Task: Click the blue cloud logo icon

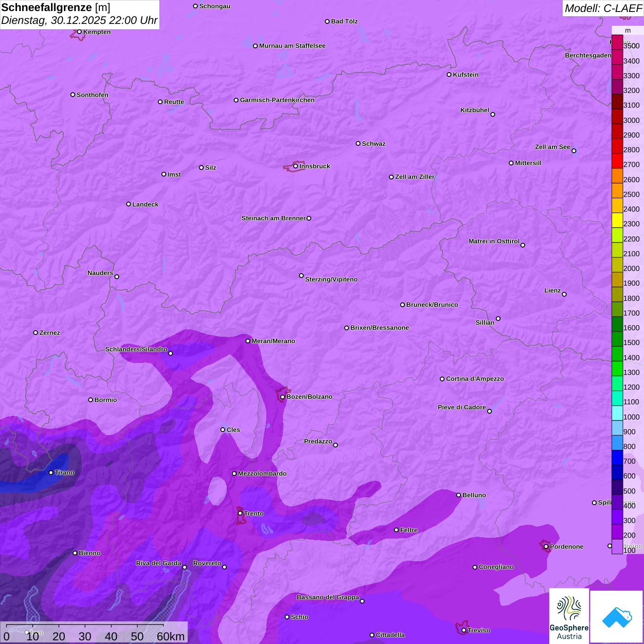Action: pos(617,617)
